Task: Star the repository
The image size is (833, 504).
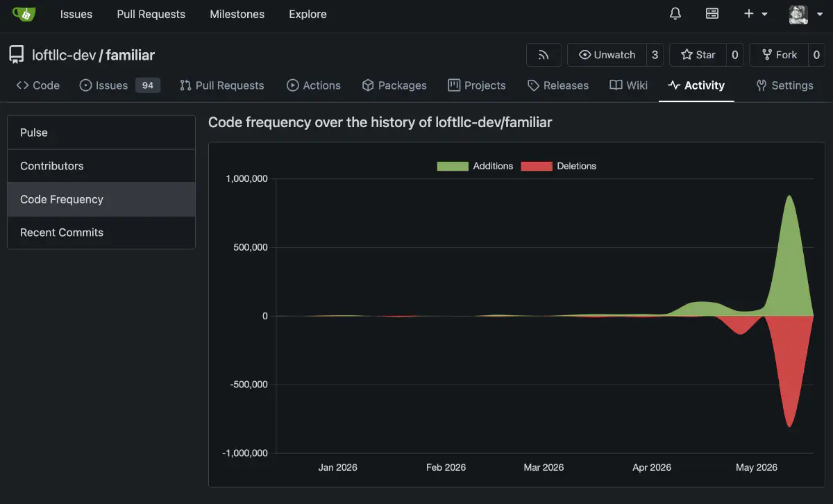Action: tap(698, 55)
